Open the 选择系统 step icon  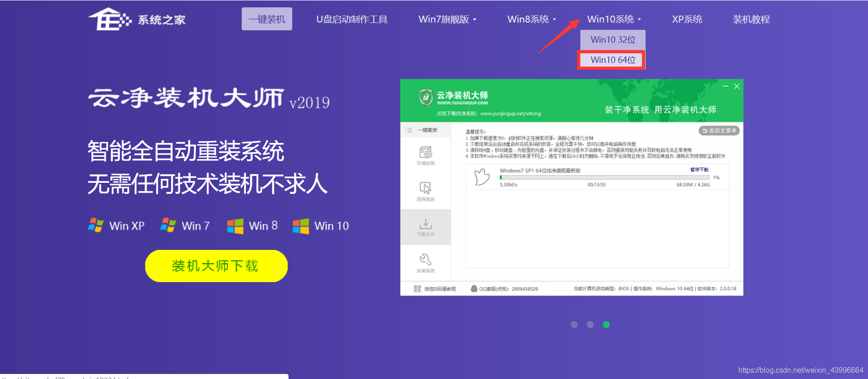425,188
